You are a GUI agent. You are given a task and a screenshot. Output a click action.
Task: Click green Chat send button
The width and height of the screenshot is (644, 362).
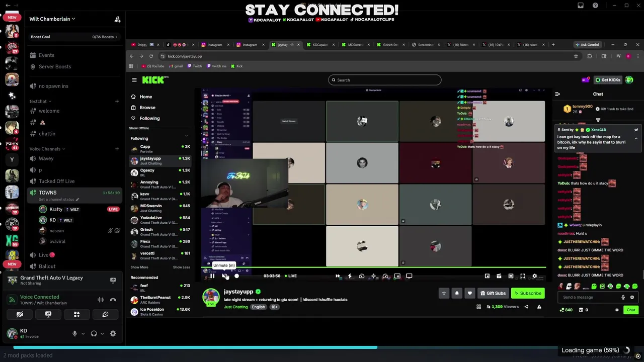[630, 310]
